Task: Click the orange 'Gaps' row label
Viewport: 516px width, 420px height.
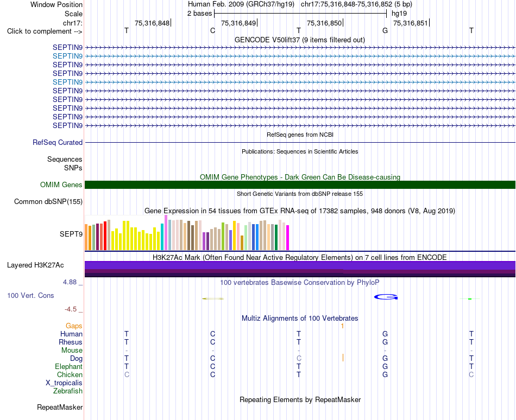Action: pos(74,326)
